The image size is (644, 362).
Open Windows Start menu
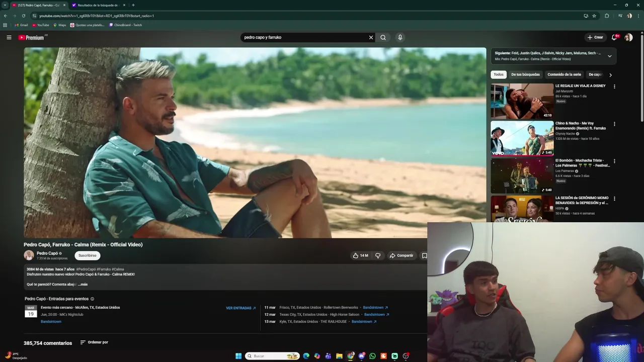pos(238,356)
